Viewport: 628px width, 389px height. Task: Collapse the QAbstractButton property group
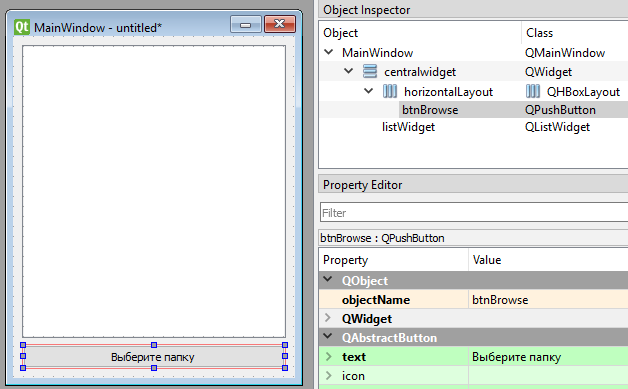(328, 337)
